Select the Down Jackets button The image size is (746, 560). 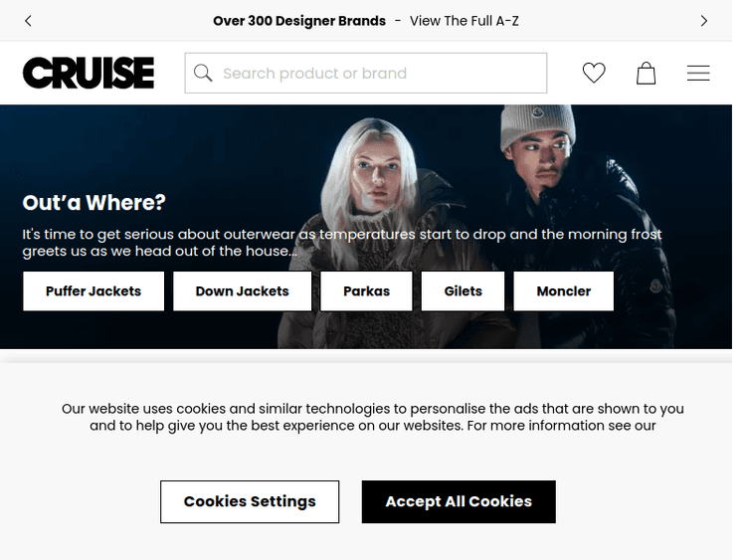tap(242, 291)
